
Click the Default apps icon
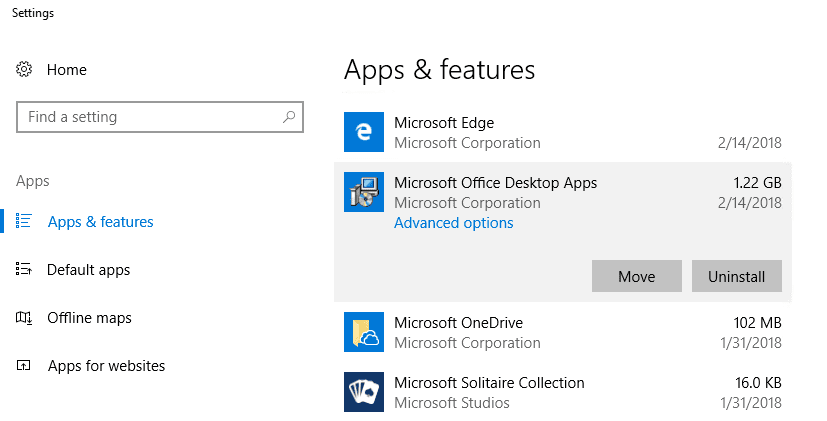click(x=24, y=269)
